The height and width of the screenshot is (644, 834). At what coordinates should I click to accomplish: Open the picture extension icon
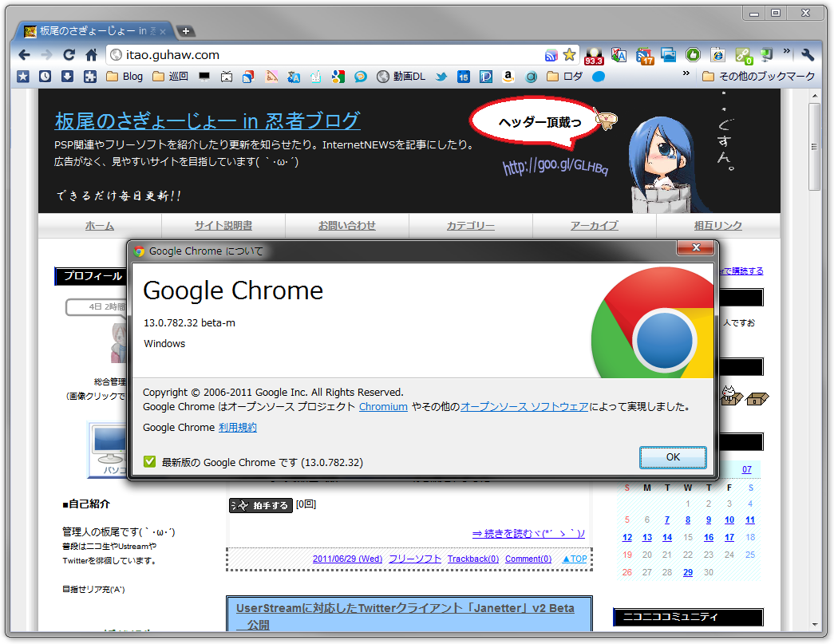(x=669, y=55)
